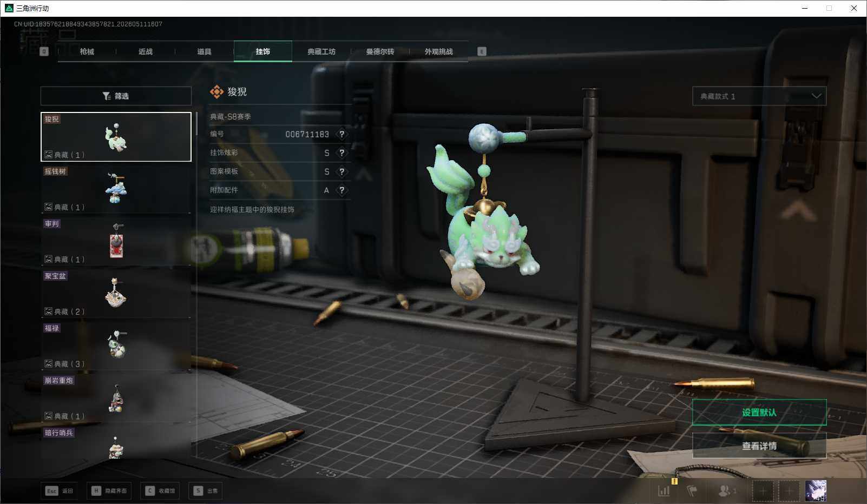The height and width of the screenshot is (504, 867).
Task: Click the 典藏 image icon under 聚宝盆
Action: (49, 311)
